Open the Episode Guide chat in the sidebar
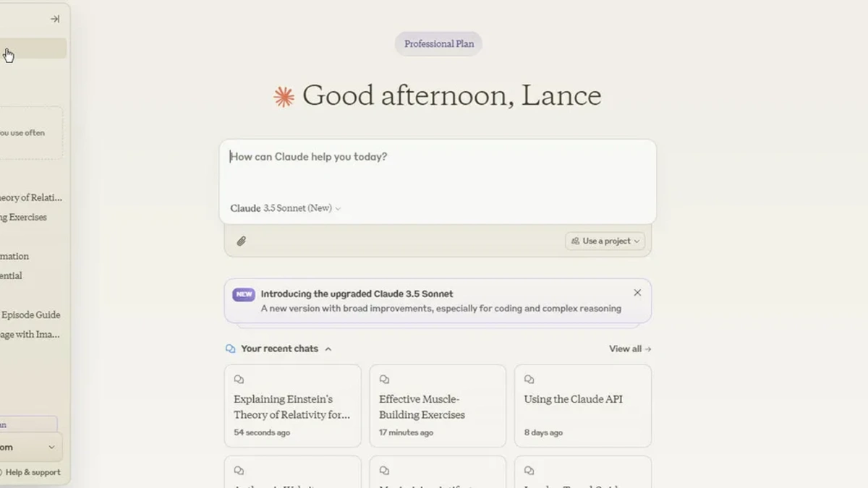 [31, 314]
